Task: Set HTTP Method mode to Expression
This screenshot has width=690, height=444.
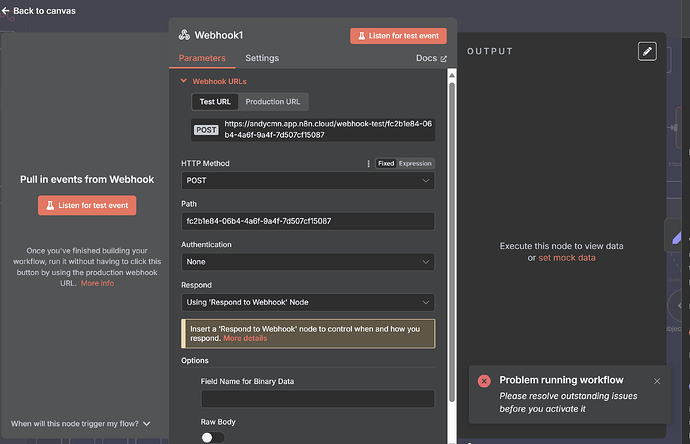Action: [x=415, y=163]
